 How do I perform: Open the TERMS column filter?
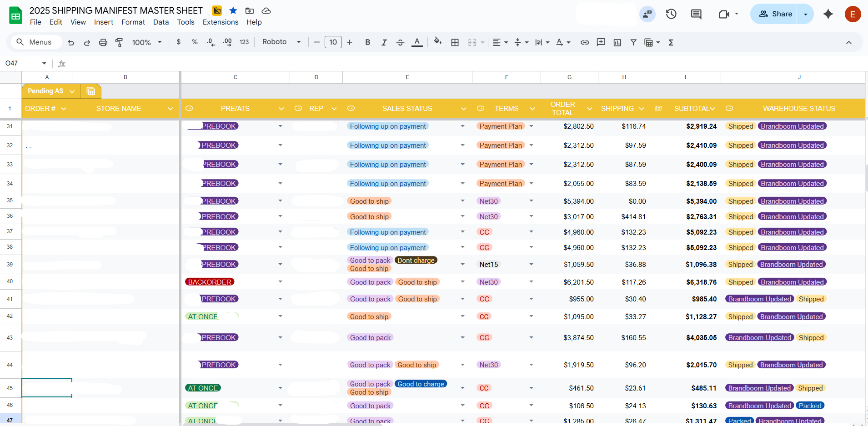coord(532,109)
